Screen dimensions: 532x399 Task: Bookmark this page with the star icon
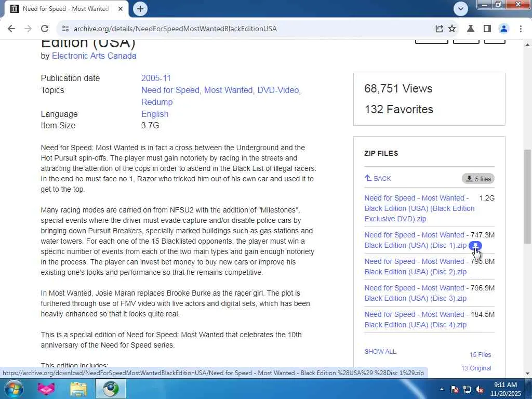click(x=452, y=29)
